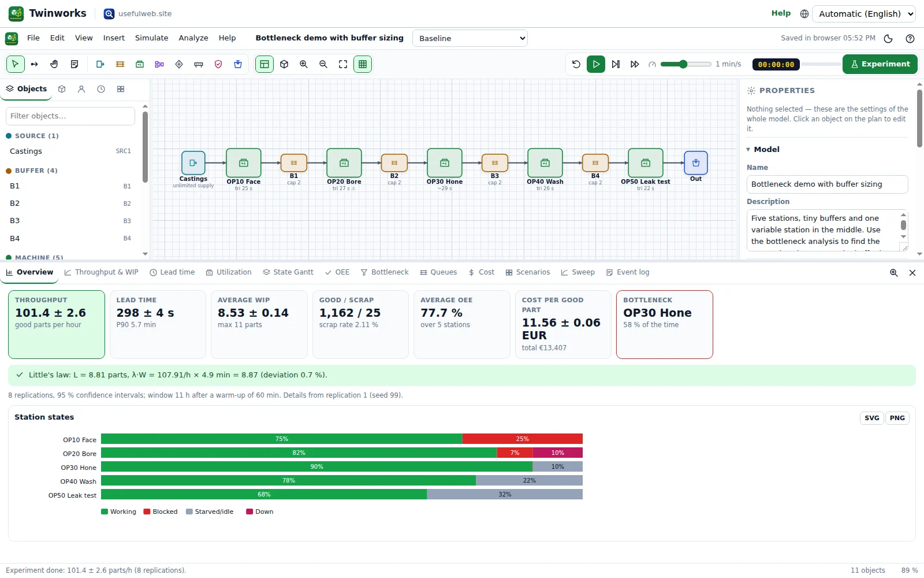The image size is (924, 578).
Task: Switch to State Gantt tab
Action: click(x=288, y=272)
